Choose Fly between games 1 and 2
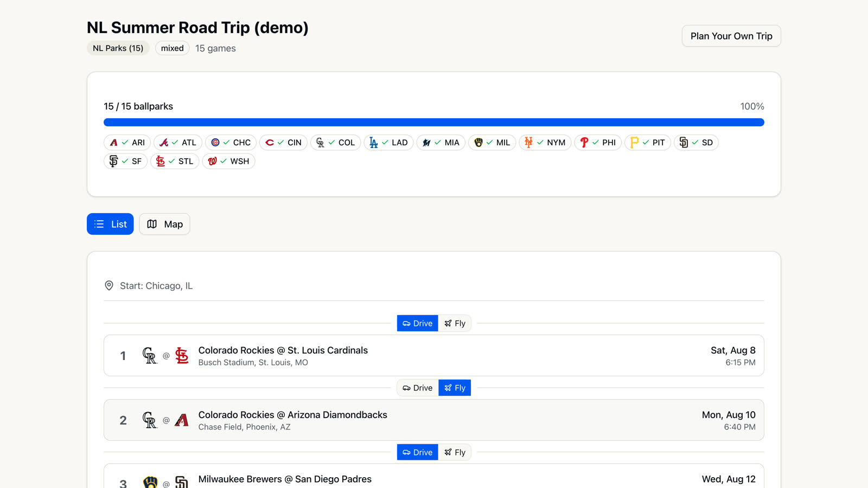 pos(455,388)
